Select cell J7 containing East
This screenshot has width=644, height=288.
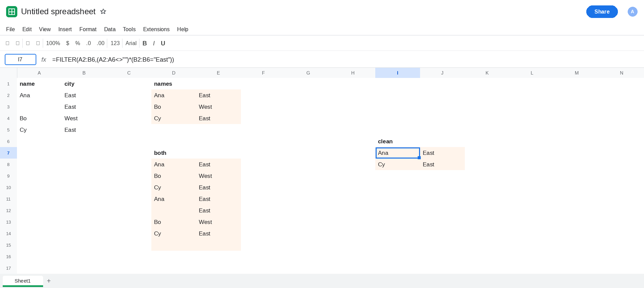(442, 153)
